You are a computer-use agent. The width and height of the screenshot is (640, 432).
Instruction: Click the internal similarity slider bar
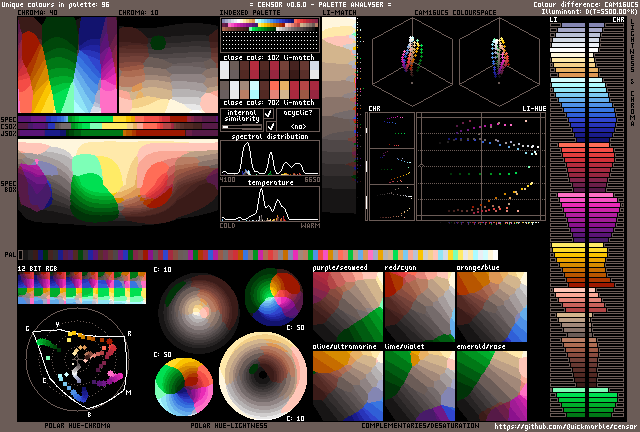[241, 128]
